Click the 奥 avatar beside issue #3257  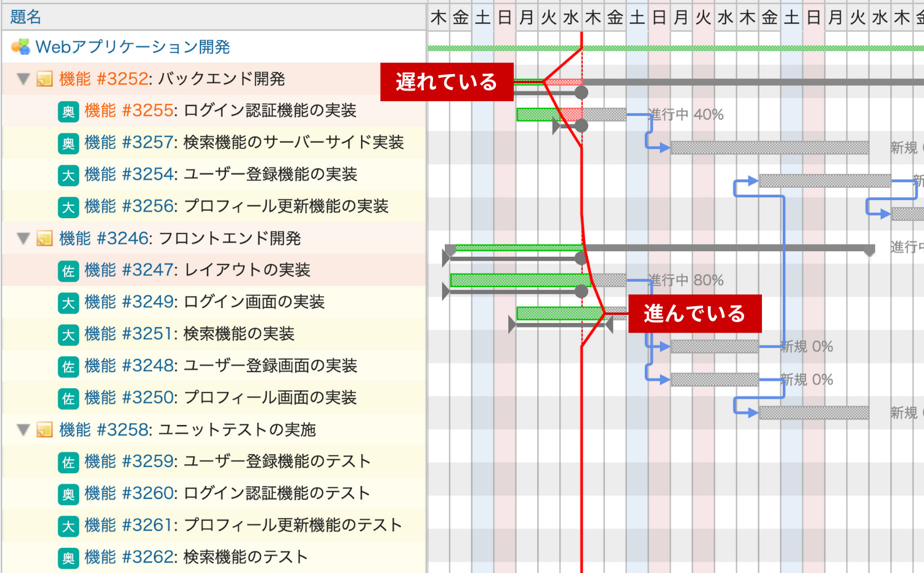tap(68, 144)
